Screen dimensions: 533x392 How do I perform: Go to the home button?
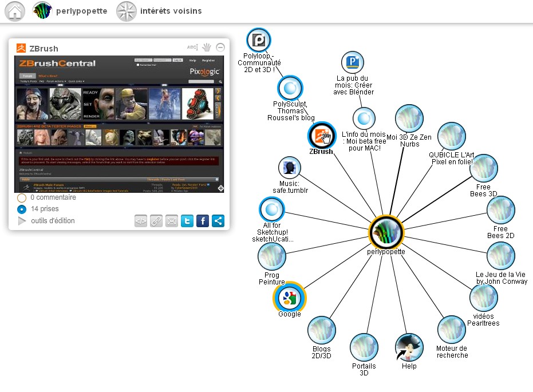15,11
